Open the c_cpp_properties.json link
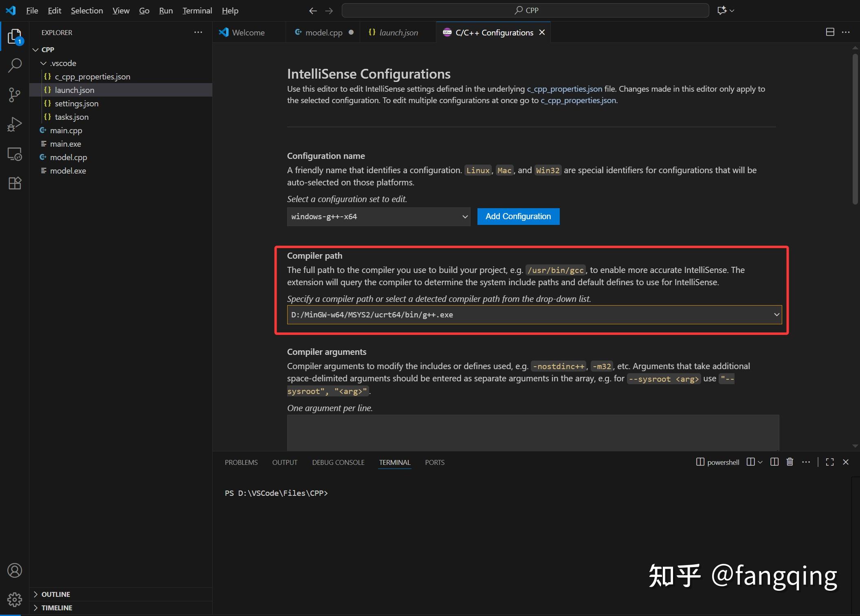Viewport: 860px width, 616px height. (x=564, y=88)
